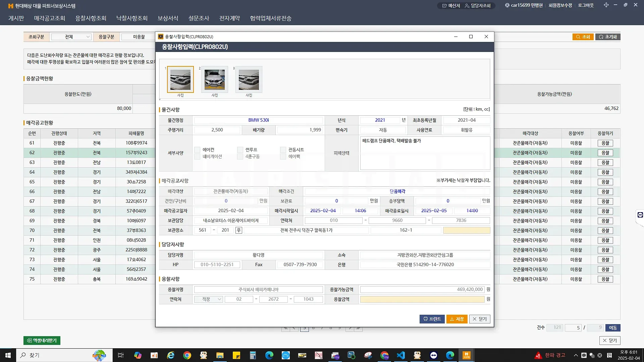Open the 메신저 messenger icon

(444, 6)
